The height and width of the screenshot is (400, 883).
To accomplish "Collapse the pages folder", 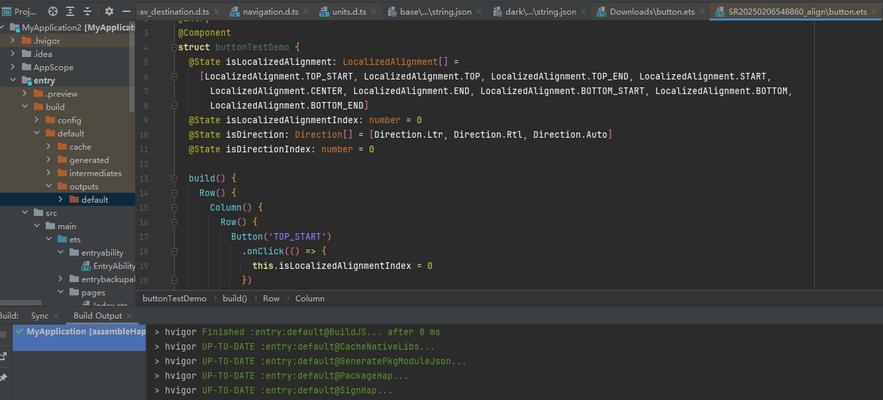I will click(60, 292).
